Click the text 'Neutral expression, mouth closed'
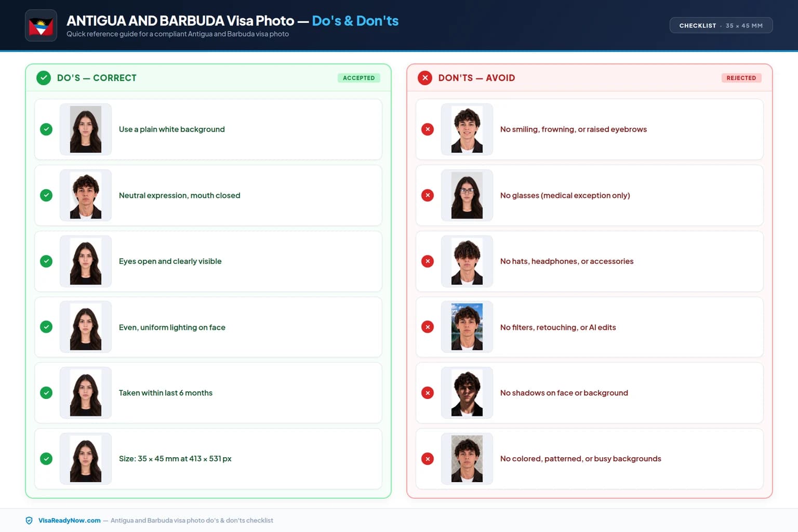This screenshot has width=798, height=532. click(x=180, y=195)
